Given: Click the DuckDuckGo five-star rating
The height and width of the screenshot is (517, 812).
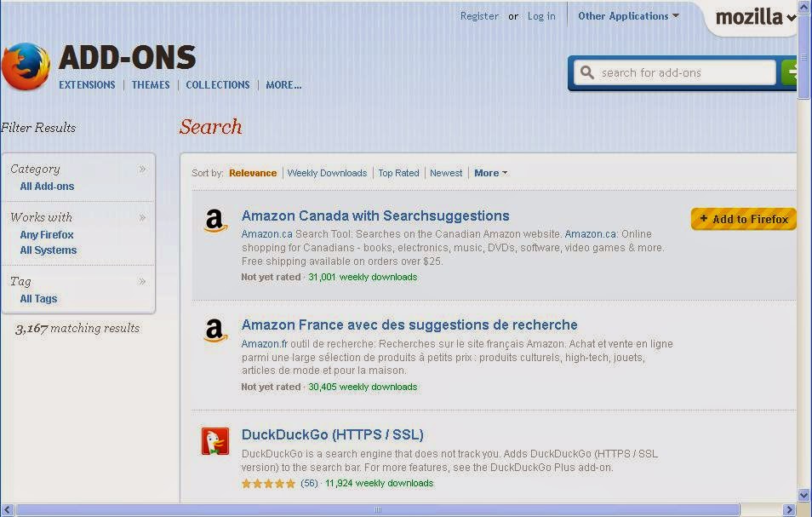Looking at the screenshot, I should coord(268,483).
